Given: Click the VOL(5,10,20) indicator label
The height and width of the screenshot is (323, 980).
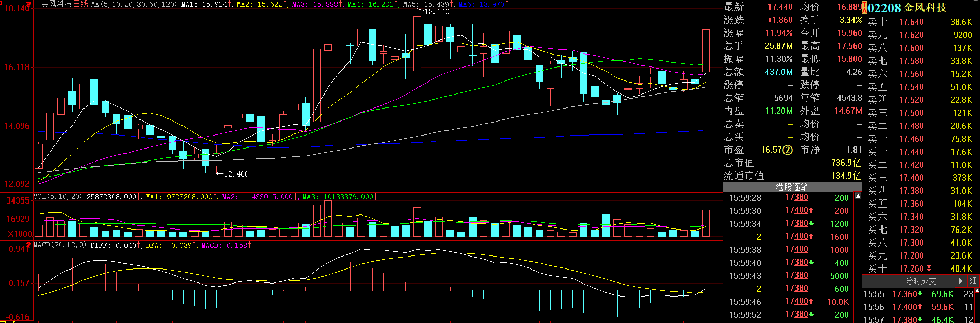Looking at the screenshot, I should (x=58, y=197).
